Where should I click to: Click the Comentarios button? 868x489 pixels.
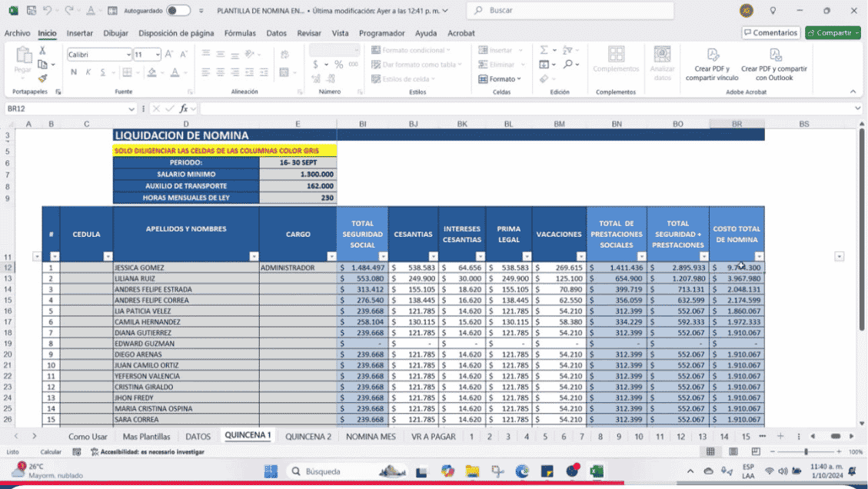coord(771,32)
